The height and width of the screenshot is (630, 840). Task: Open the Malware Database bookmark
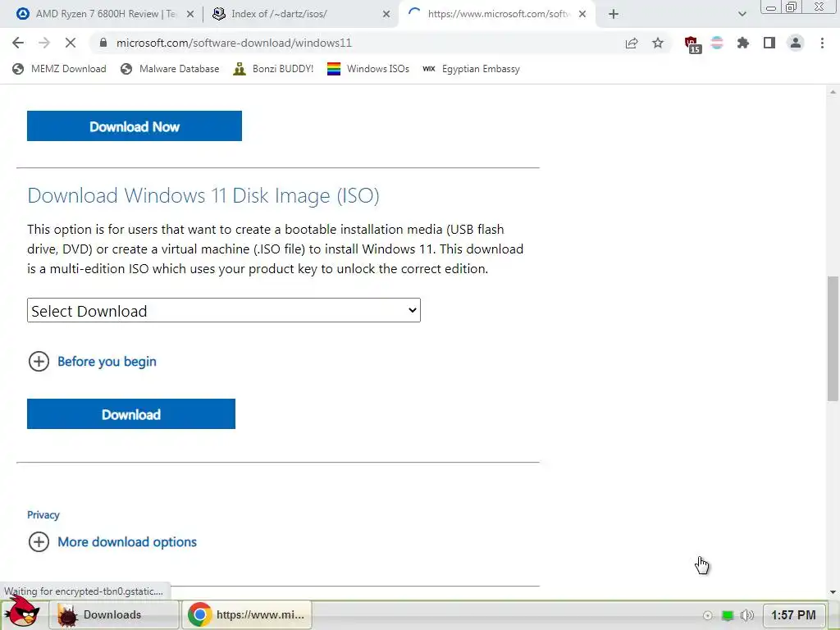[x=171, y=69]
